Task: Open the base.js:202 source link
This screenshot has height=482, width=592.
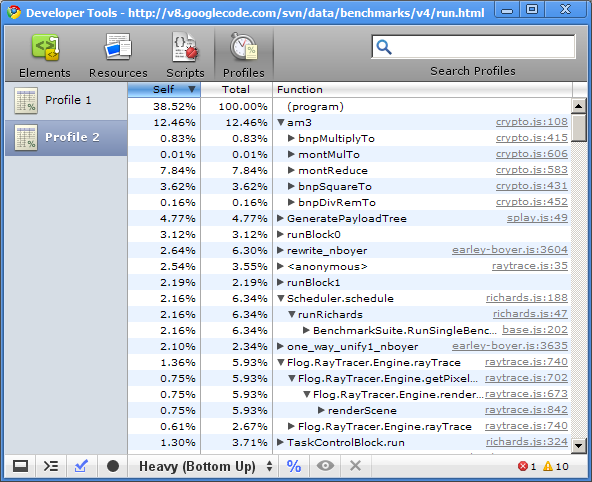Action: click(535, 330)
